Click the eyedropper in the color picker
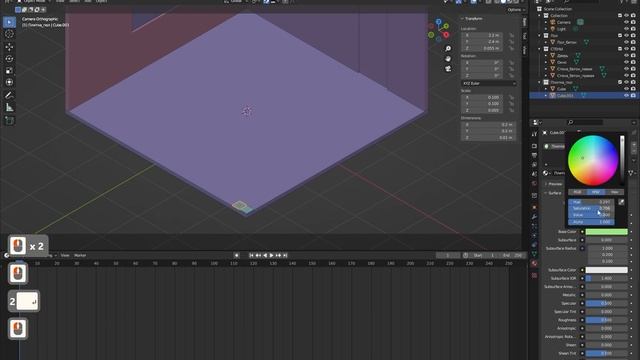640x360 pixels. [621, 202]
